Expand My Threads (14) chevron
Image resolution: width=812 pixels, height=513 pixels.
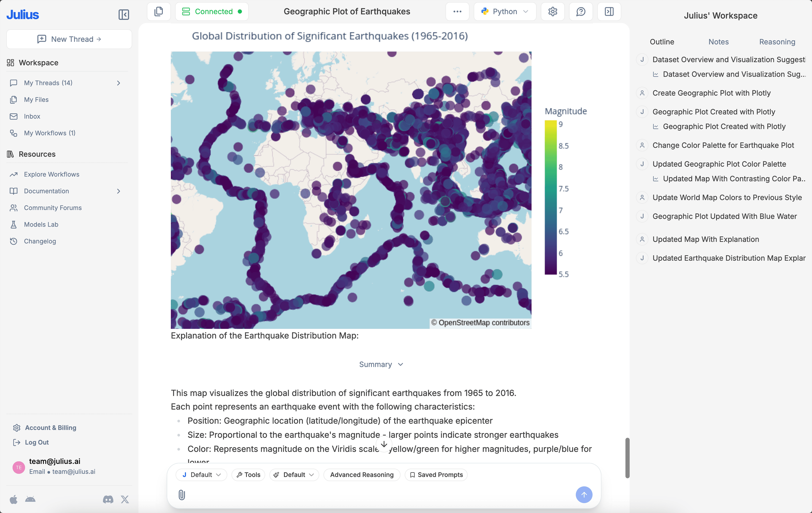[x=119, y=83]
